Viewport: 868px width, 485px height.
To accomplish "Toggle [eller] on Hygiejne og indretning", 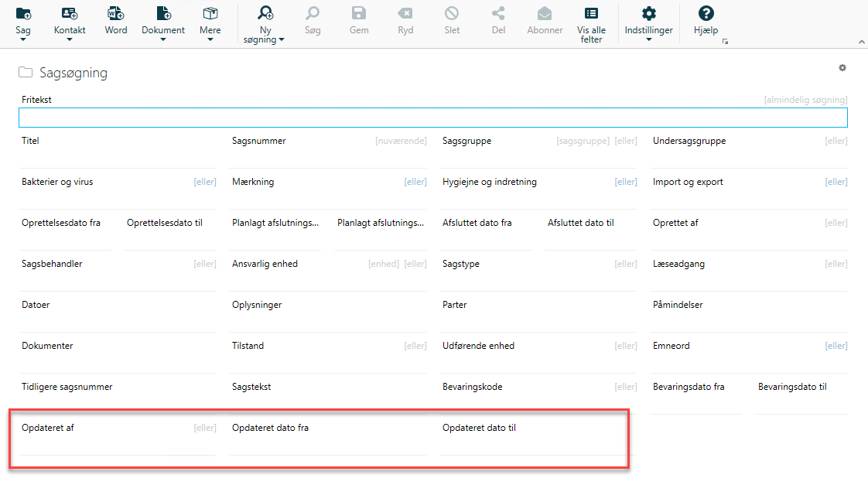I will tap(626, 182).
